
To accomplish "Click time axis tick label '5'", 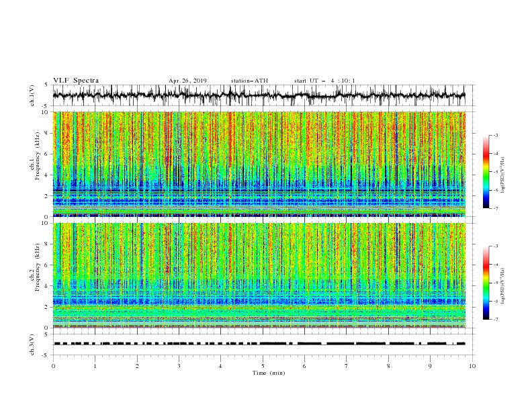I will [263, 366].
